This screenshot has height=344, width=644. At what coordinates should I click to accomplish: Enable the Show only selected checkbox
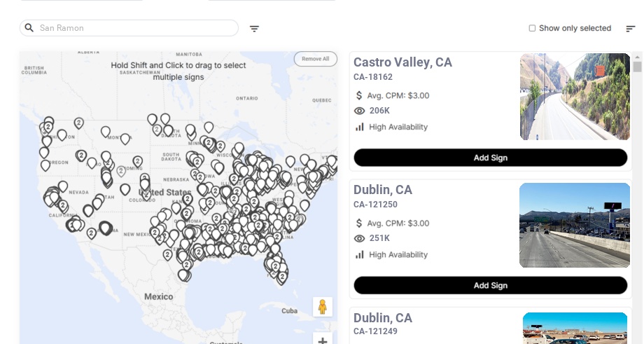532,29
